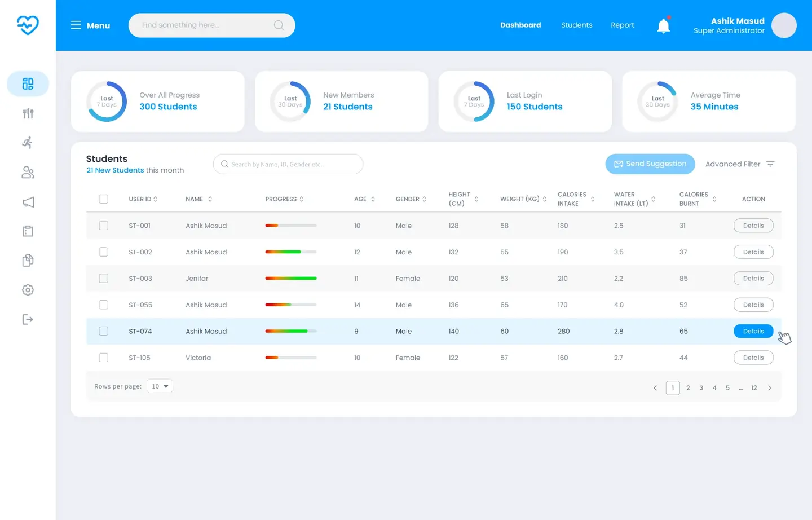
Task: Go to previous page arrow
Action: [655, 388]
